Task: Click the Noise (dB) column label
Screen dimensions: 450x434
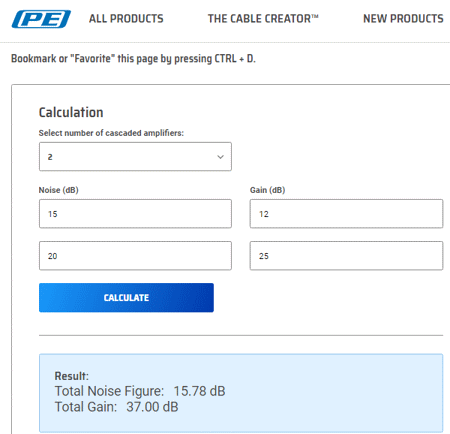Action: click(59, 190)
